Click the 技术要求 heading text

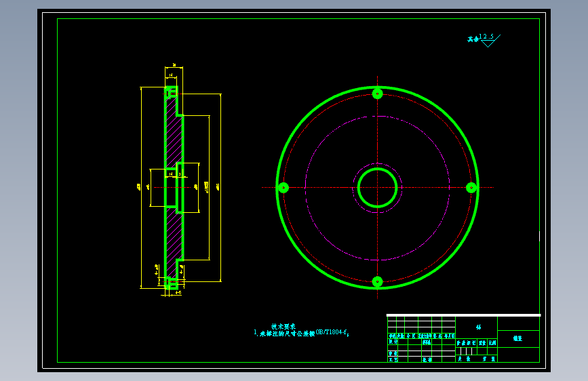point(283,327)
